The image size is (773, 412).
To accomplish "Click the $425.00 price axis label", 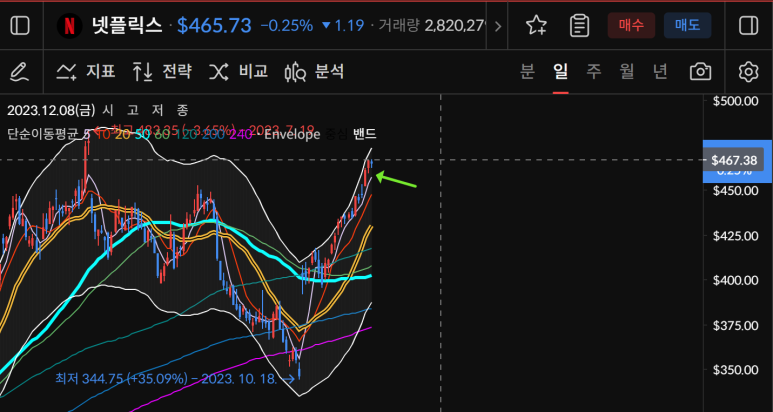I will click(735, 236).
